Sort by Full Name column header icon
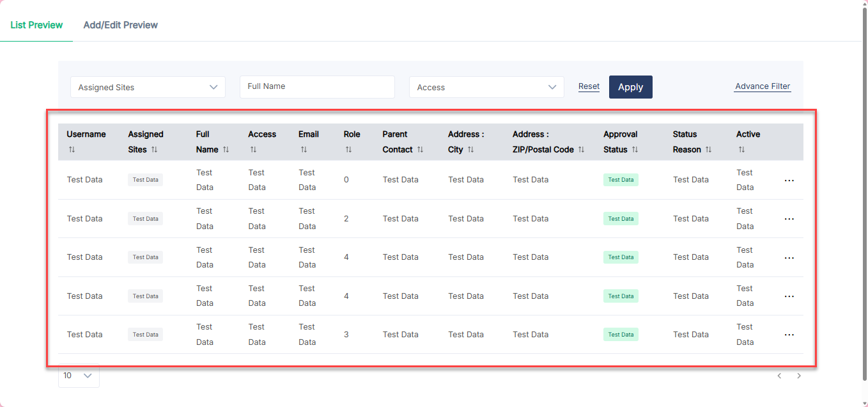The width and height of the screenshot is (868, 407). [226, 150]
